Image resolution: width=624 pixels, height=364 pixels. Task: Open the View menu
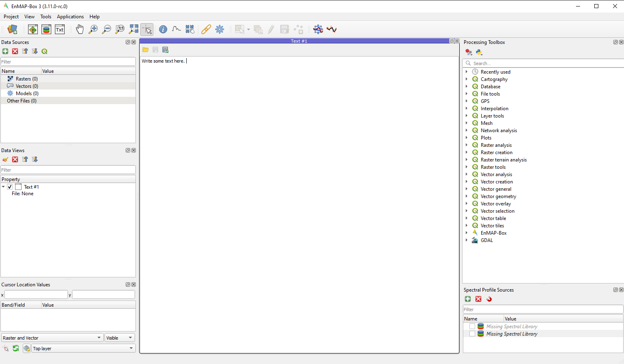click(x=29, y=17)
